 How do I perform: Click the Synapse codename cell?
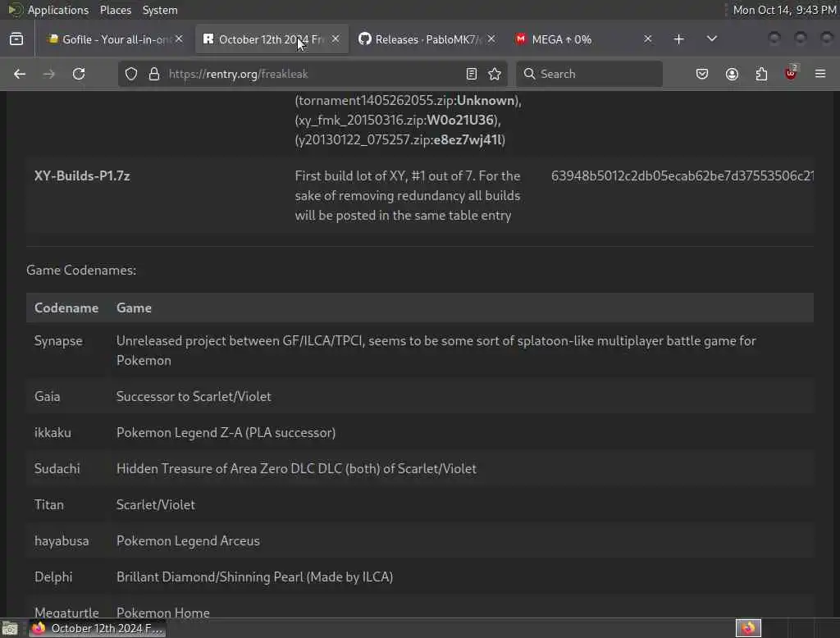[x=58, y=341]
